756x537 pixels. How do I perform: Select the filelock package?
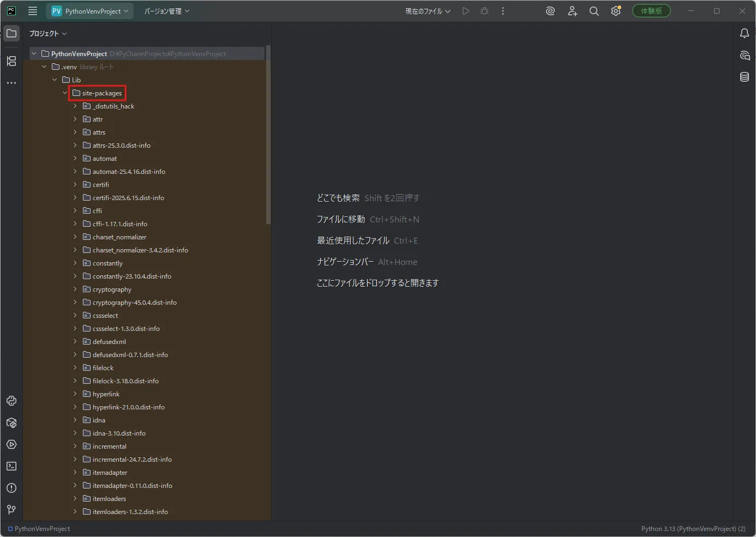(x=98, y=367)
